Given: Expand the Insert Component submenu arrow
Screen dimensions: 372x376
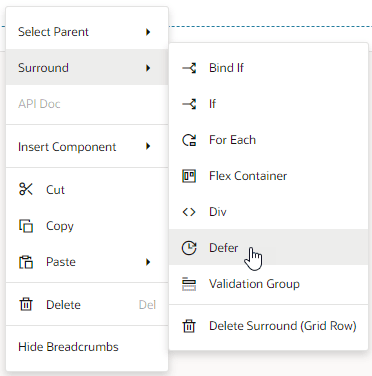Looking at the screenshot, I should pos(148,146).
